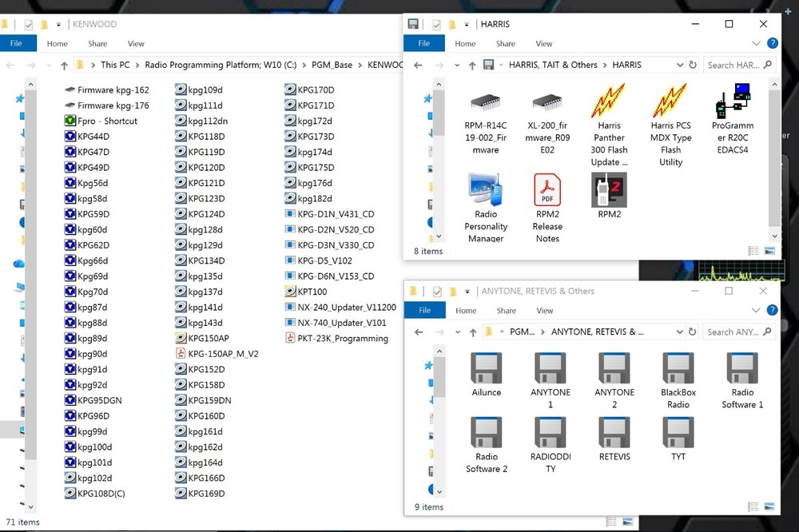
Task: Expand the HARRIS window ribbon chevron
Action: coord(757,44)
